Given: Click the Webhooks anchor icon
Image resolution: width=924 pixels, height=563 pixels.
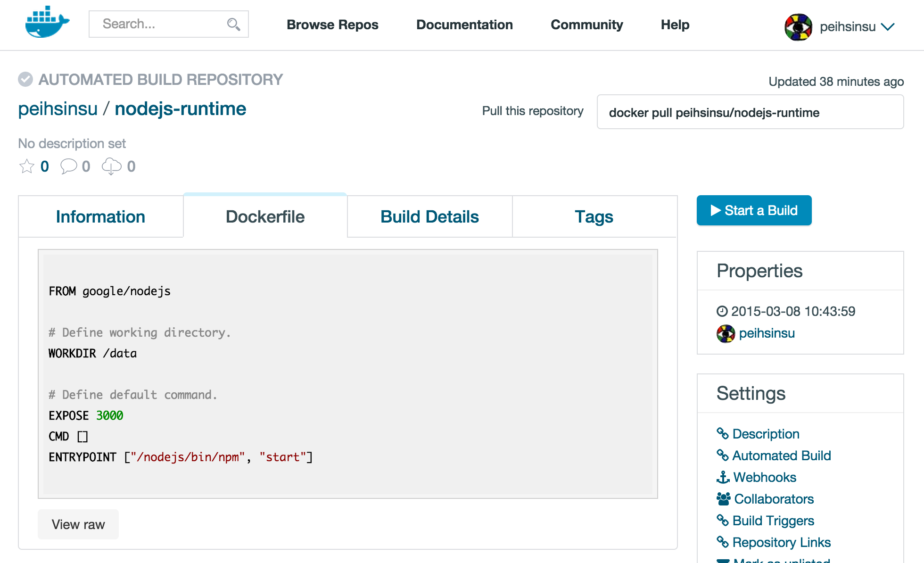Looking at the screenshot, I should click(723, 477).
